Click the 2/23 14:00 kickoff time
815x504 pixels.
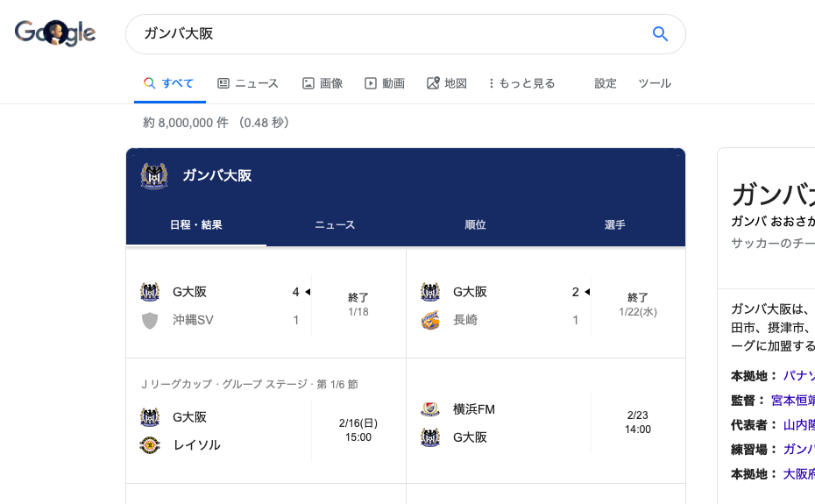(x=638, y=422)
